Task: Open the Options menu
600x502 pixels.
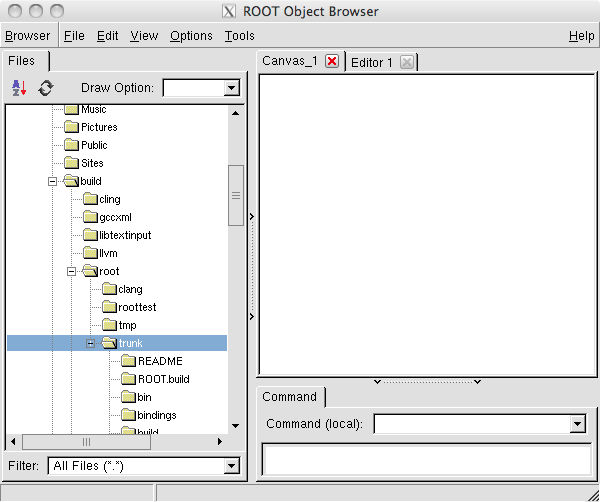Action: pos(191,36)
